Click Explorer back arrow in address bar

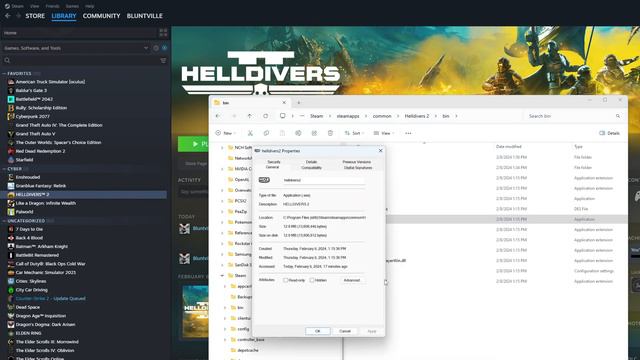click(x=218, y=116)
